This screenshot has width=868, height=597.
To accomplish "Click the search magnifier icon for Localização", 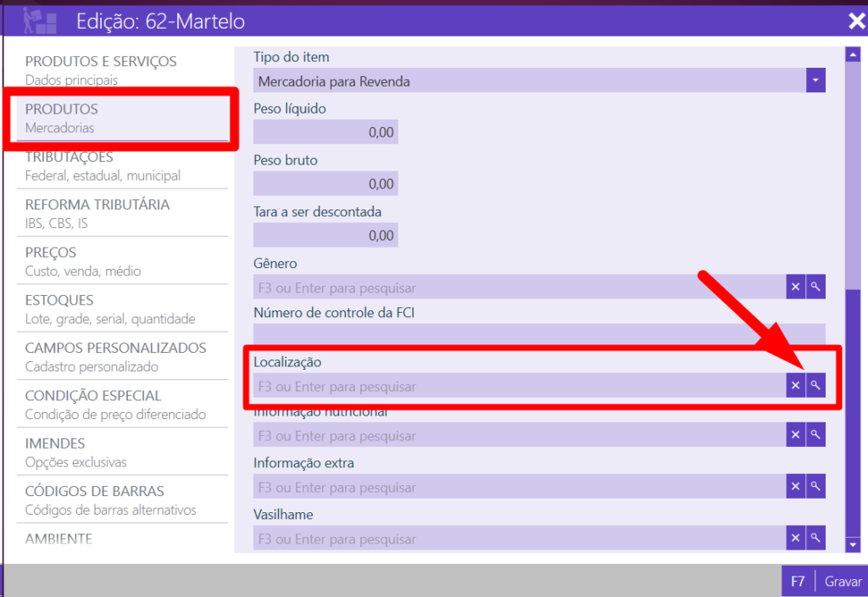I will pyautogui.click(x=815, y=386).
